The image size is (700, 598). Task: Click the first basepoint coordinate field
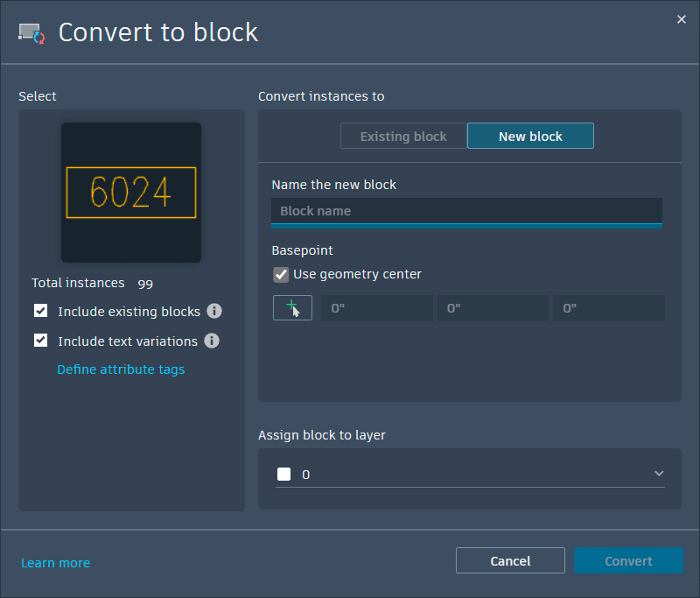[x=376, y=308]
